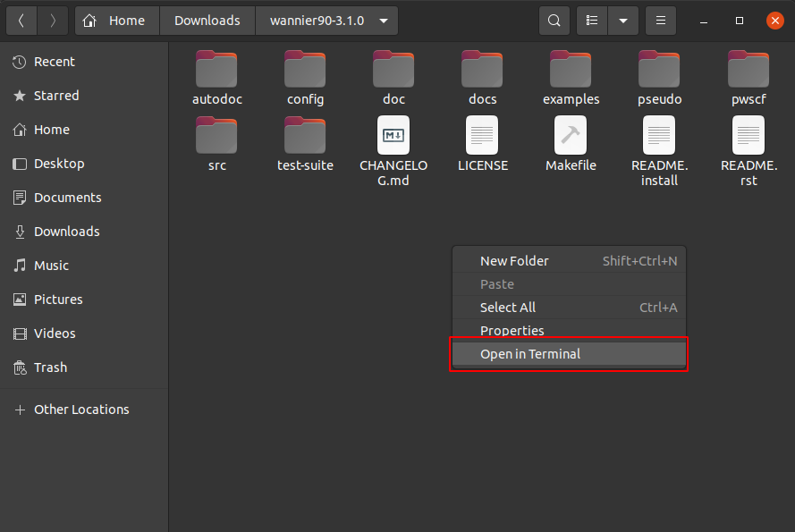The height and width of the screenshot is (532, 795).
Task: Navigate to Downloads via the path bar
Action: pos(207,20)
